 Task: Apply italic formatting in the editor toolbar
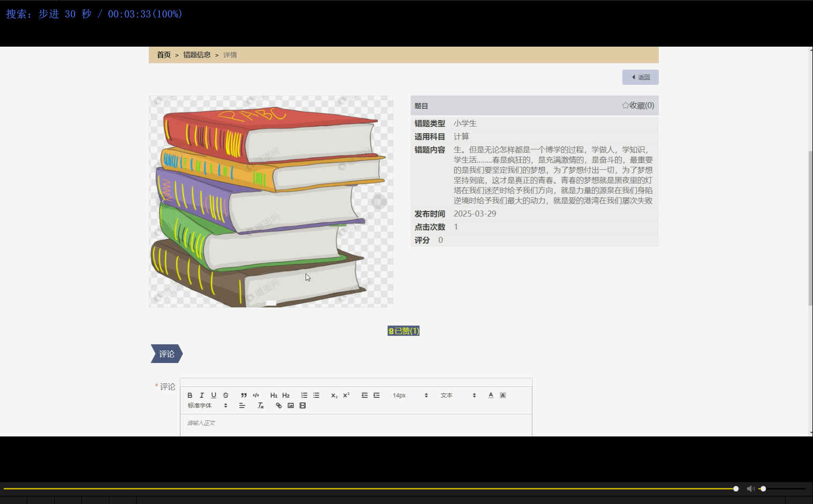(202, 395)
